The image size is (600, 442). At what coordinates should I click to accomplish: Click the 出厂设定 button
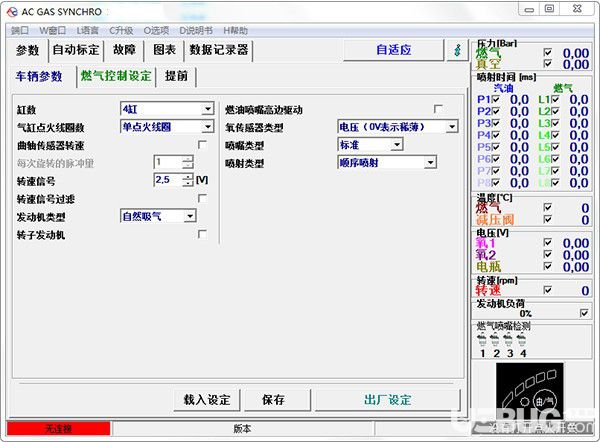(388, 400)
